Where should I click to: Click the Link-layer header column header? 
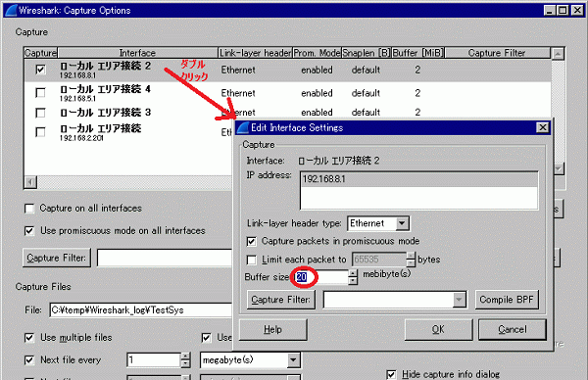click(256, 53)
